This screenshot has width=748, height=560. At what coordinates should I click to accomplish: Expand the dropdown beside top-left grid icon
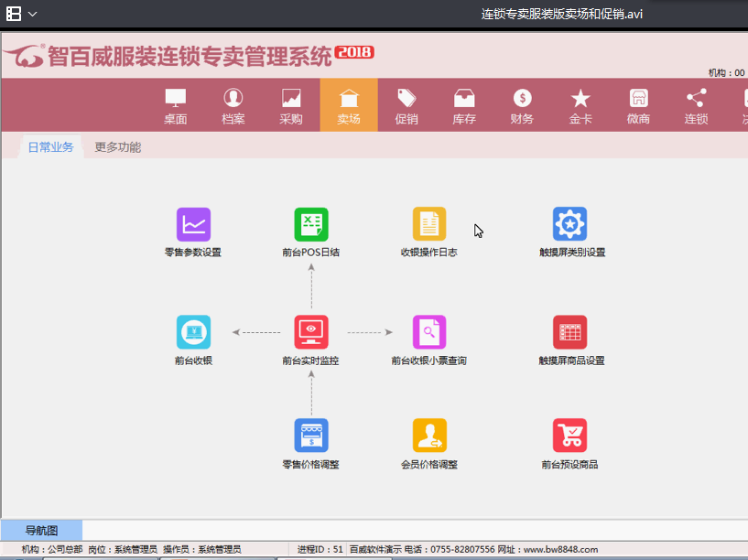point(32,14)
